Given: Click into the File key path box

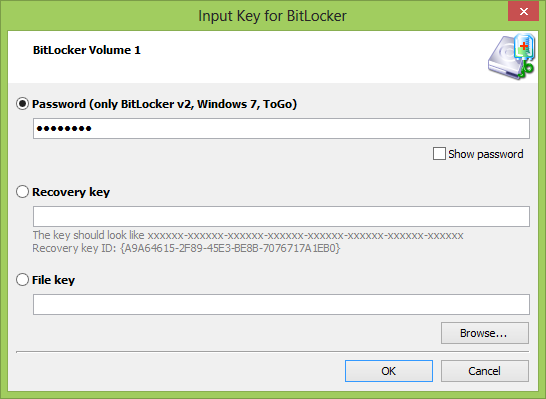Looking at the screenshot, I should point(281,304).
